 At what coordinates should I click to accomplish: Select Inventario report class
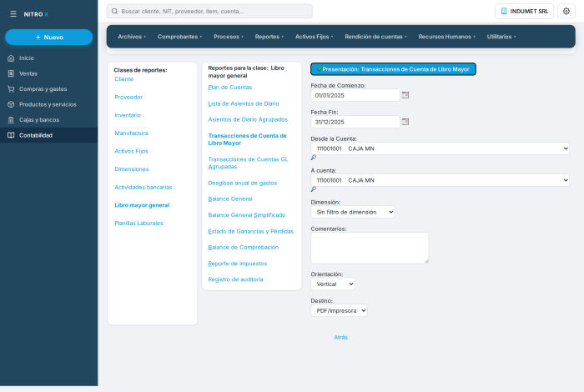(128, 115)
